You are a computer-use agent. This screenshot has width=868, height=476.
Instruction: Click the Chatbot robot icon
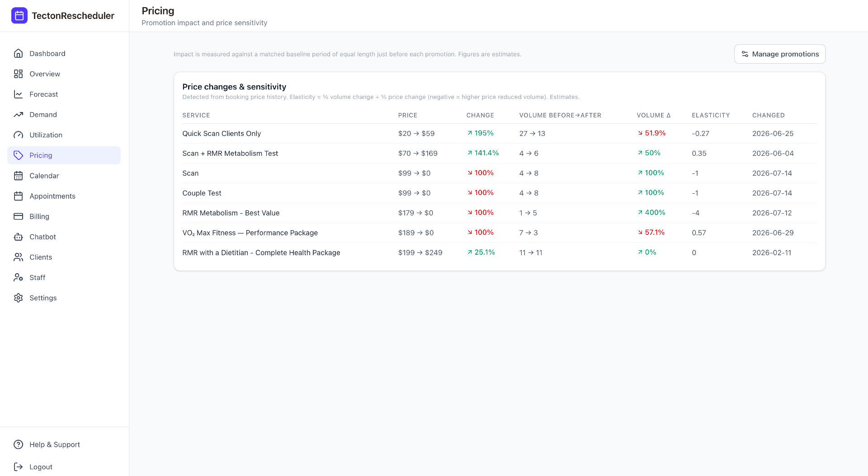click(18, 236)
